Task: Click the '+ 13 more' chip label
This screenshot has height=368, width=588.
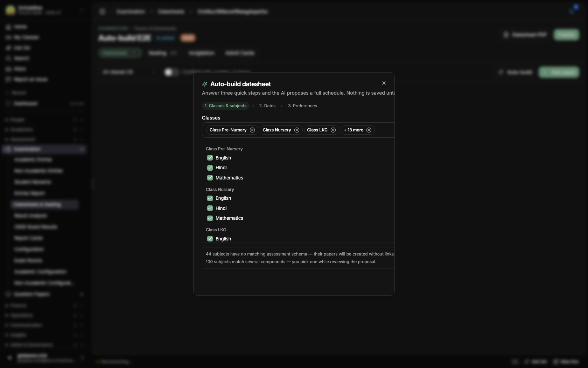Action: click(353, 130)
